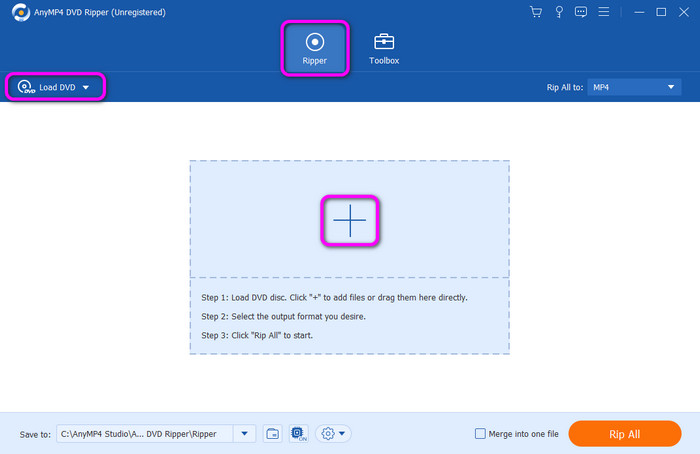Screen dimensions: 700x454
Task: Maximize the DVD Ripper window
Action: (661, 12)
